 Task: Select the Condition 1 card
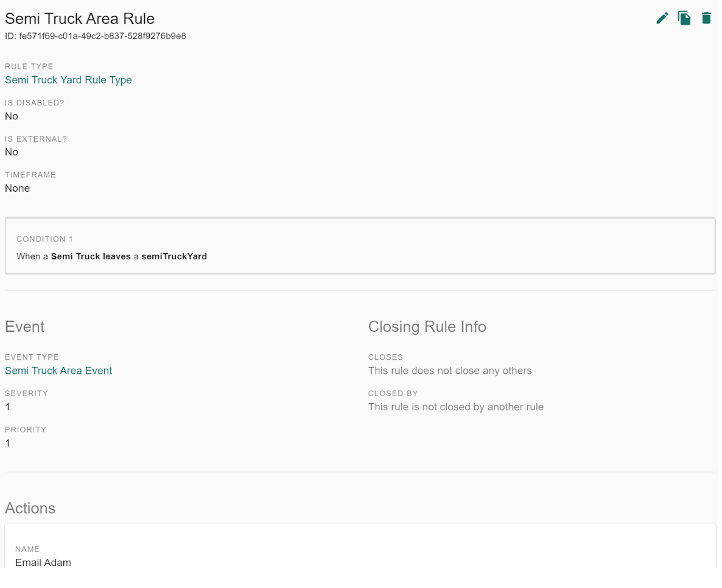[360, 247]
